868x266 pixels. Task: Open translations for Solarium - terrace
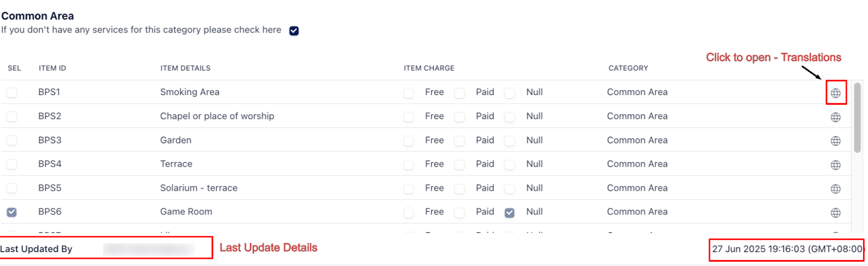pyautogui.click(x=835, y=189)
